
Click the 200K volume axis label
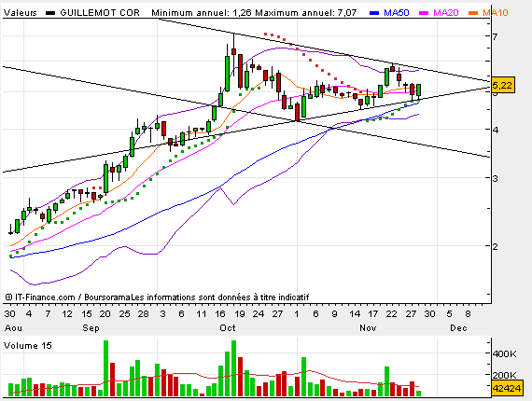pyautogui.click(x=505, y=375)
